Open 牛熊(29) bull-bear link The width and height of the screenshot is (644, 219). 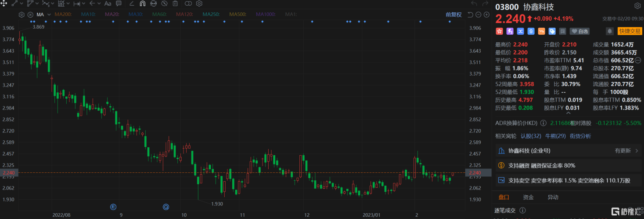point(555,136)
